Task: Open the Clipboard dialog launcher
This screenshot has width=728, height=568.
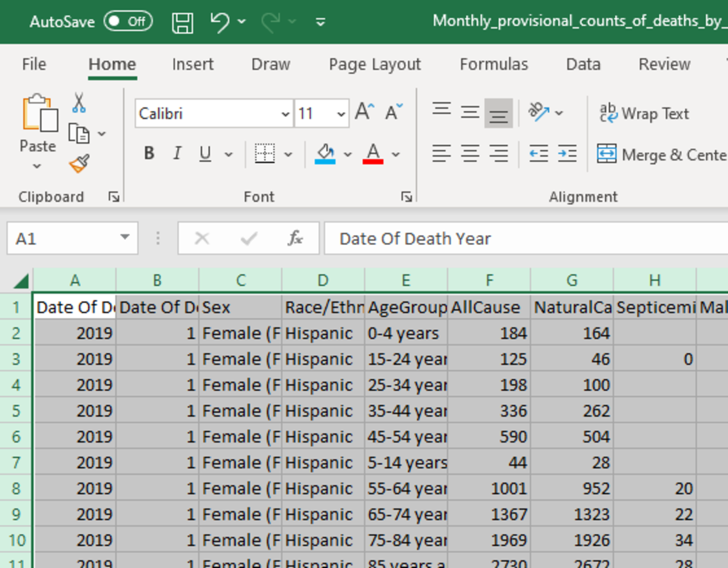Action: [113, 196]
